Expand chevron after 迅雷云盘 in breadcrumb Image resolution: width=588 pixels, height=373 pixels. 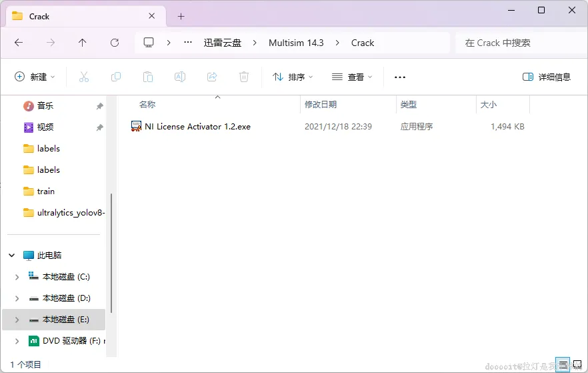[255, 43]
